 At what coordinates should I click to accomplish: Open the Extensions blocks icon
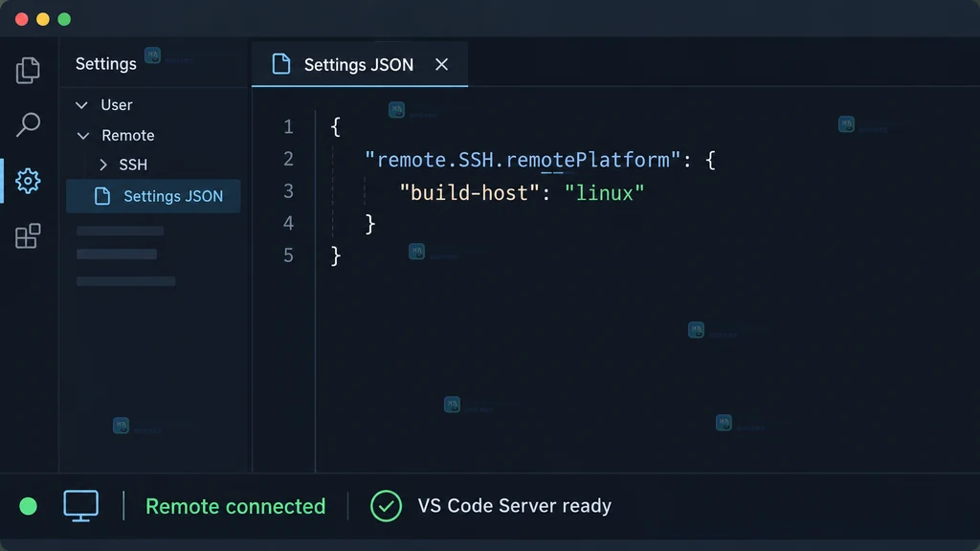[28, 236]
